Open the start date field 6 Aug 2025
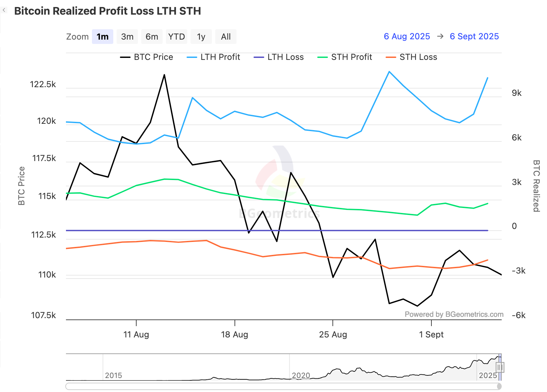Viewport: 547px width, 392px height. (x=407, y=36)
